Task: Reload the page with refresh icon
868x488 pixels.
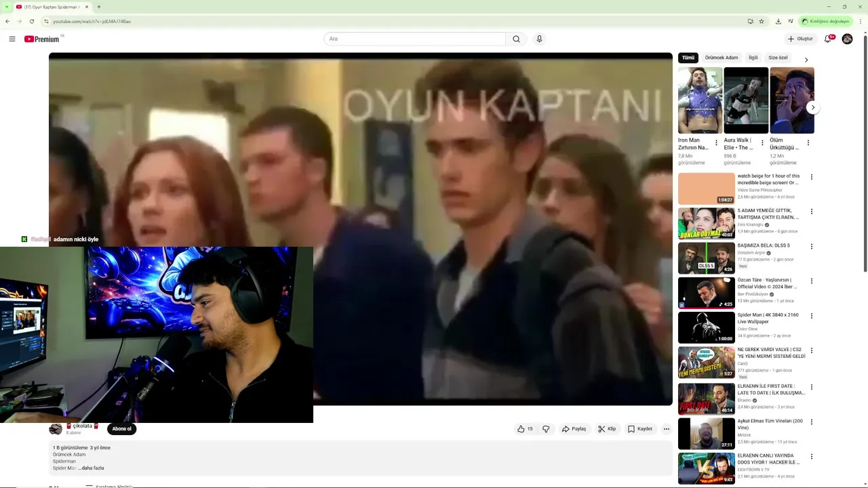Action: [x=31, y=21]
